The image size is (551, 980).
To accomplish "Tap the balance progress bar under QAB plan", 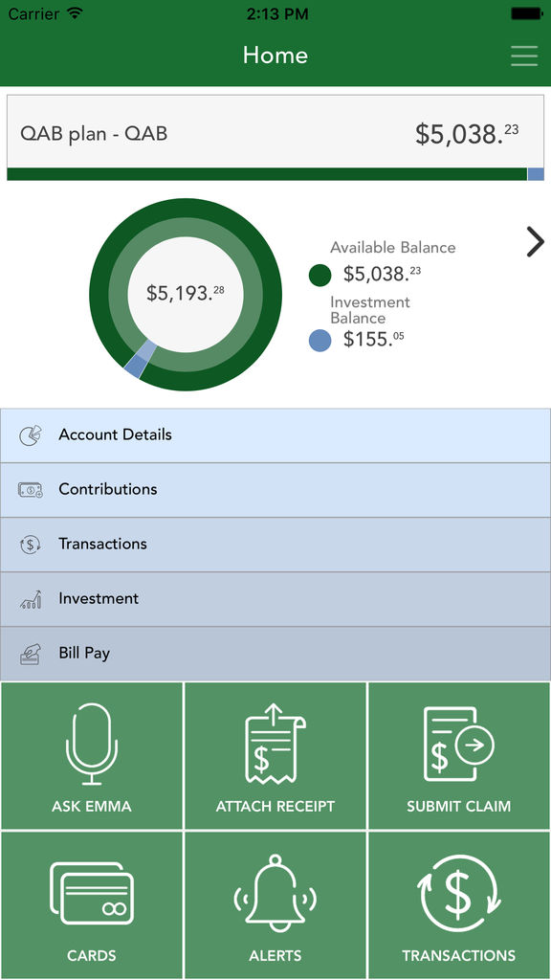I will point(275,174).
